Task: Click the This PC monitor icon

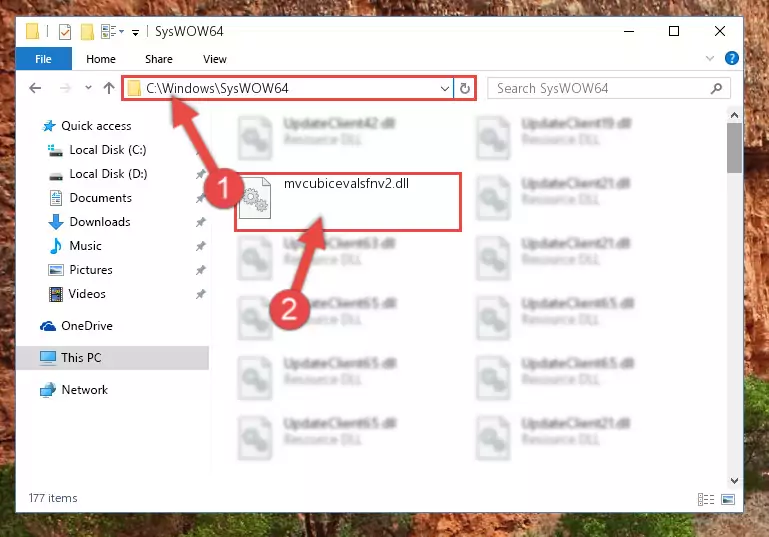Action: (48, 358)
